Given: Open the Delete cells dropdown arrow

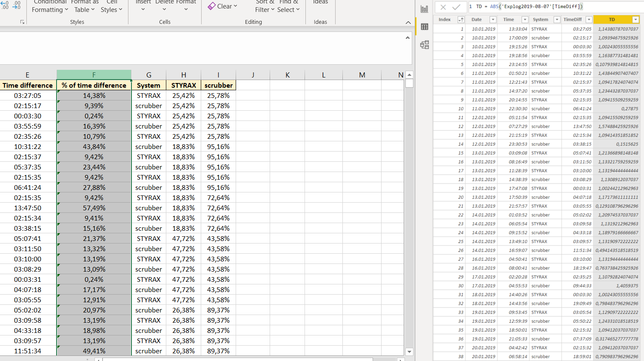Looking at the screenshot, I should pyautogui.click(x=165, y=9).
